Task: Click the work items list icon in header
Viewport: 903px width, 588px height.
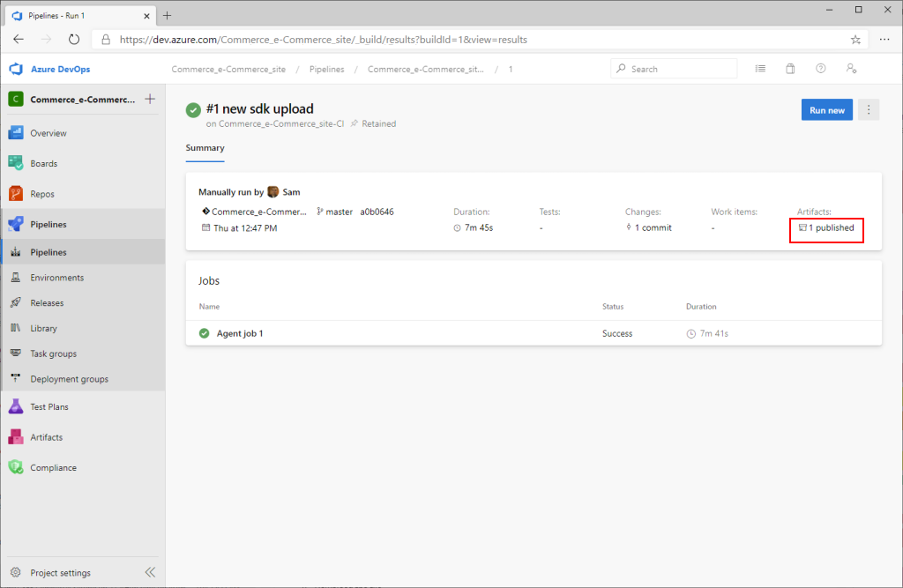Action: (x=760, y=69)
